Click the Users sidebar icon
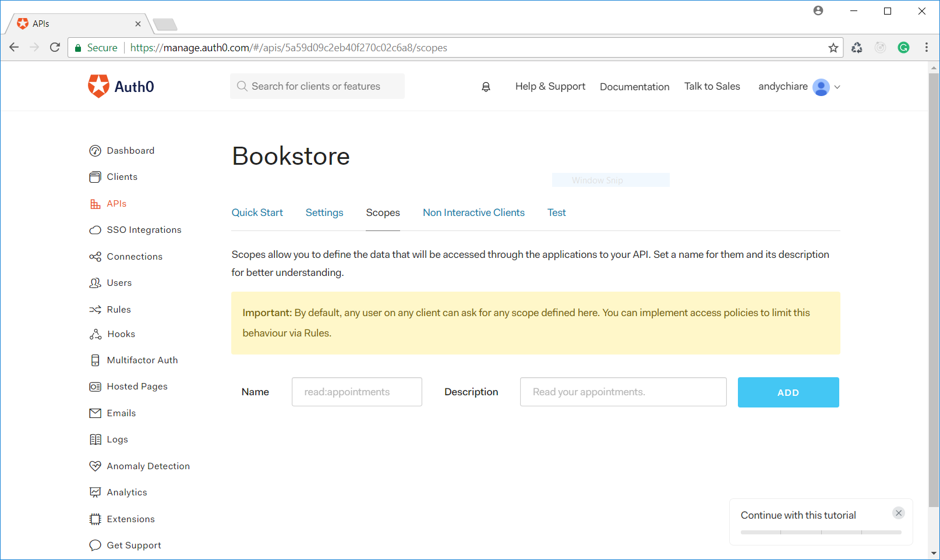This screenshot has width=940, height=560. pos(95,283)
